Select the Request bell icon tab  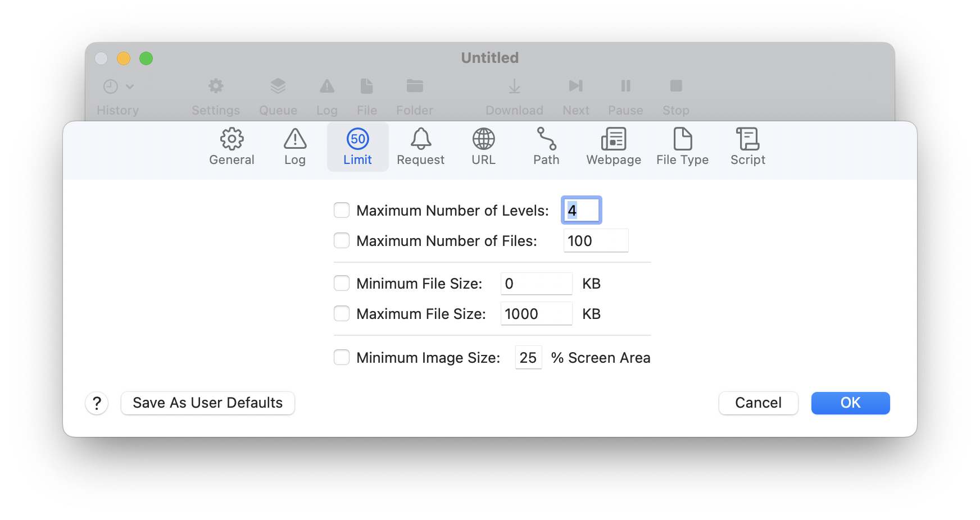click(420, 147)
